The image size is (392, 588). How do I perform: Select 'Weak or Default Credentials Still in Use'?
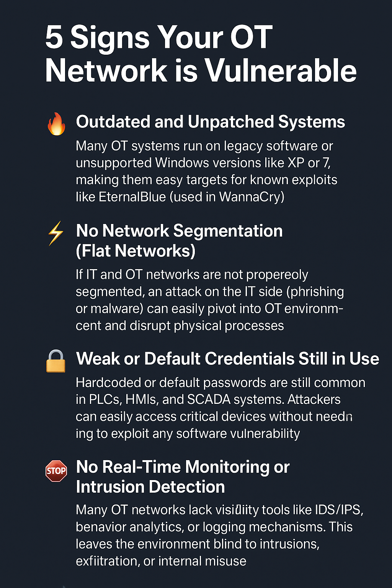tap(227, 359)
